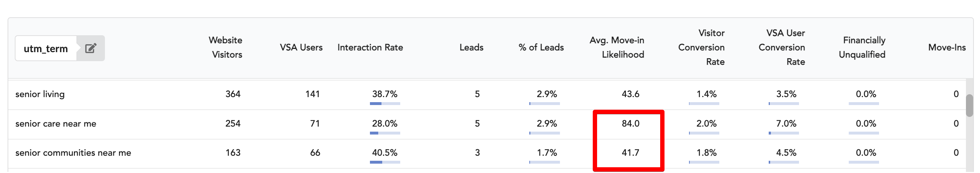The height and width of the screenshot is (173, 980).
Task: Click VSA User Conversion Rate header
Action: [782, 47]
